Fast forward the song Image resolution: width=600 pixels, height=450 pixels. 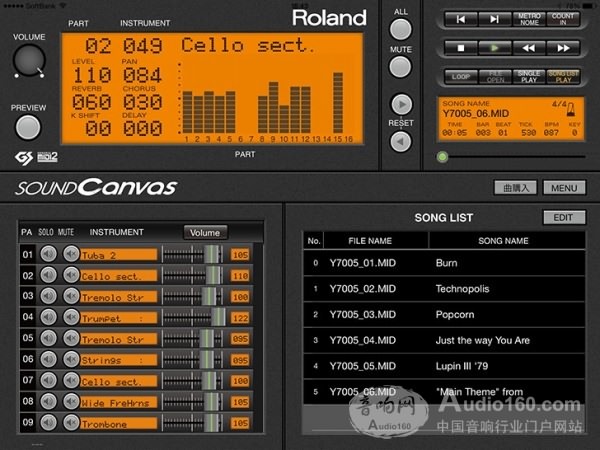click(x=563, y=48)
